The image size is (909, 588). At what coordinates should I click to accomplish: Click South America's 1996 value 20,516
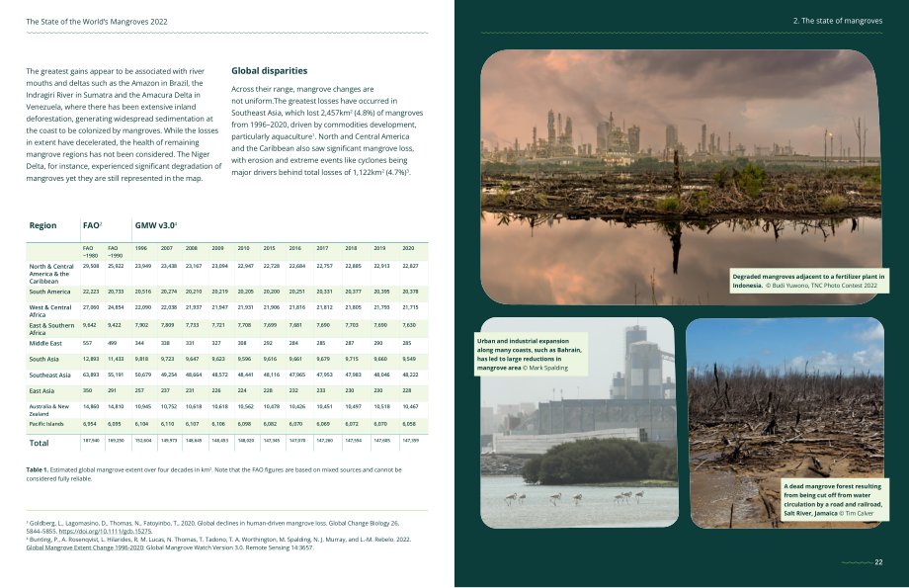(143, 292)
